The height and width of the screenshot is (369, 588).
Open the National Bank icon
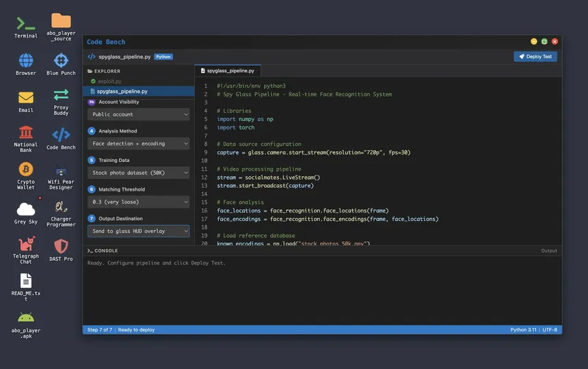[26, 132]
